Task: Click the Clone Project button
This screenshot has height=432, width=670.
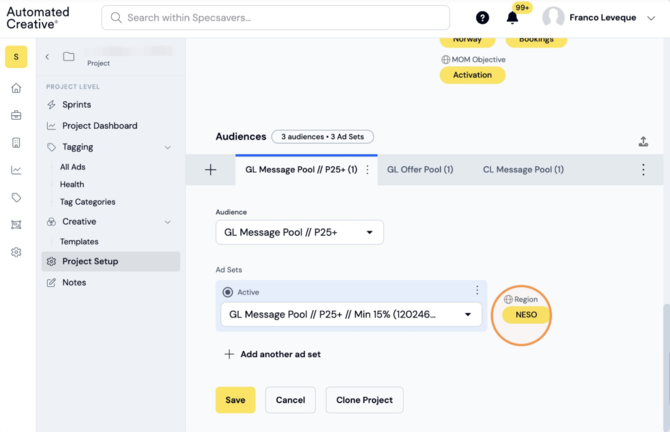Action: point(364,400)
